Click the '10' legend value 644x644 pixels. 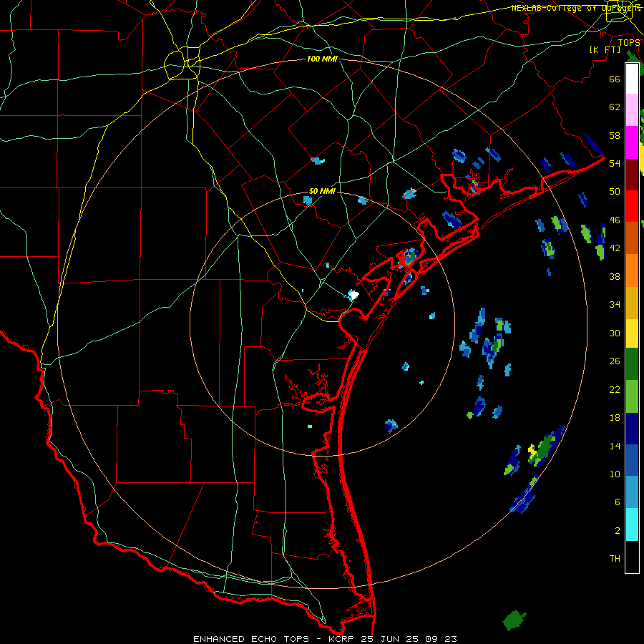pos(615,474)
